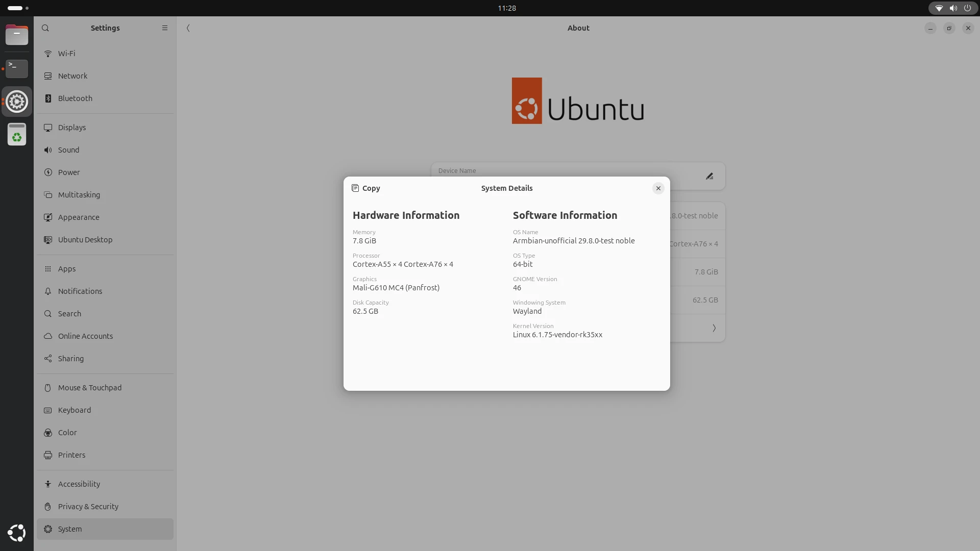Expand the disk capacity details chevron
This screenshot has height=551, width=980.
[714, 328]
